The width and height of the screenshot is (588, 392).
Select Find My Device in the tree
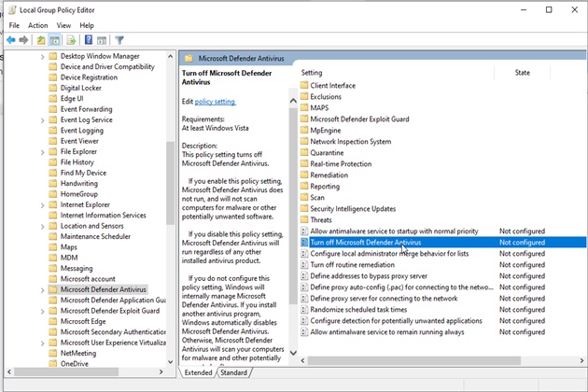[83, 173]
